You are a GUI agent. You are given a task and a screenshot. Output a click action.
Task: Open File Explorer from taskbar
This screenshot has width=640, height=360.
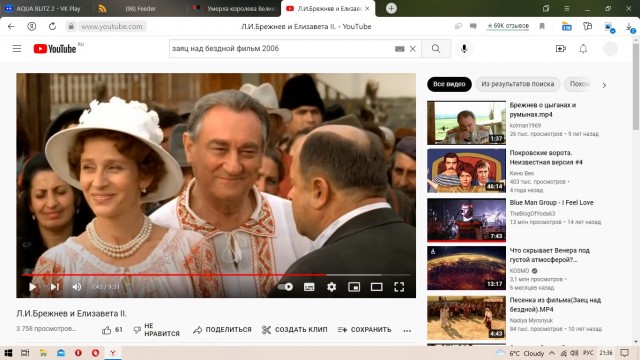43,353
